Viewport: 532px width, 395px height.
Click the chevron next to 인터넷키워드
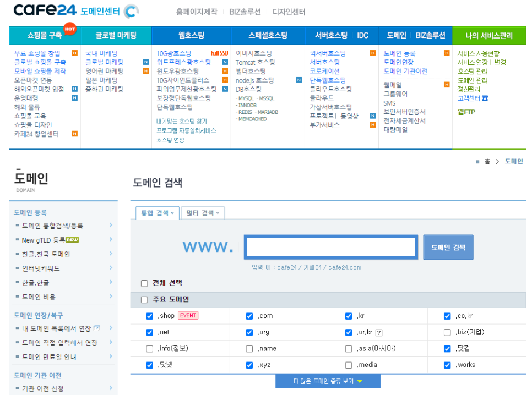pos(111,268)
